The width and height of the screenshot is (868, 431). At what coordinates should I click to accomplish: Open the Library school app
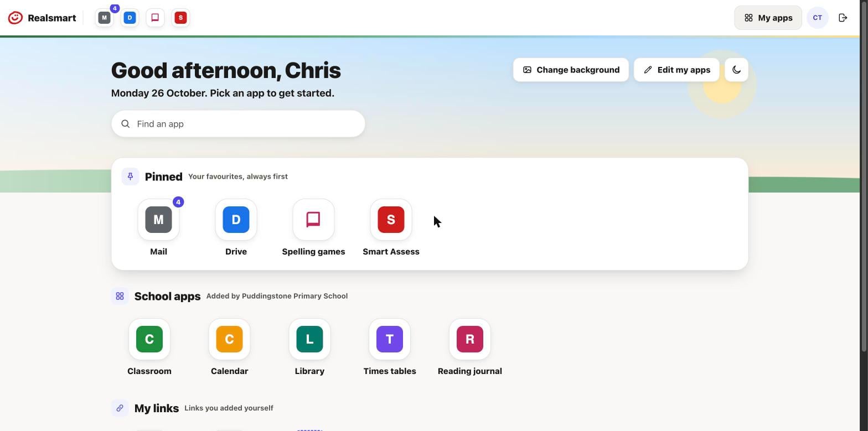point(309,339)
